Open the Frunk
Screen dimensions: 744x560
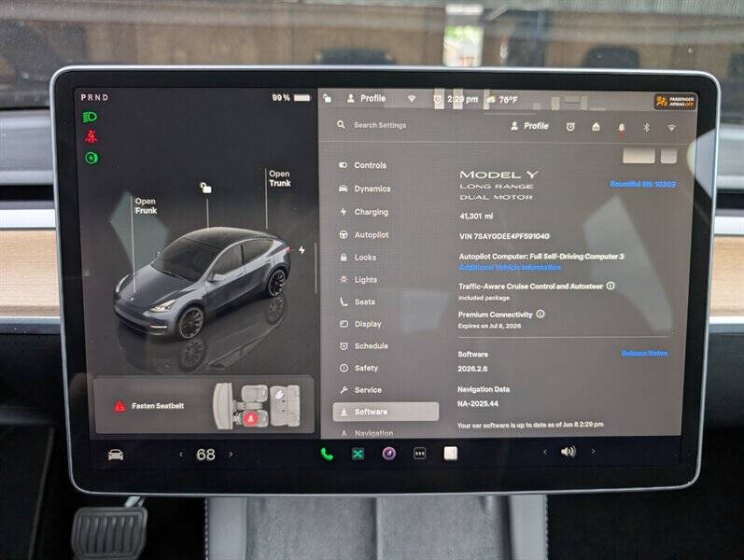pos(146,206)
